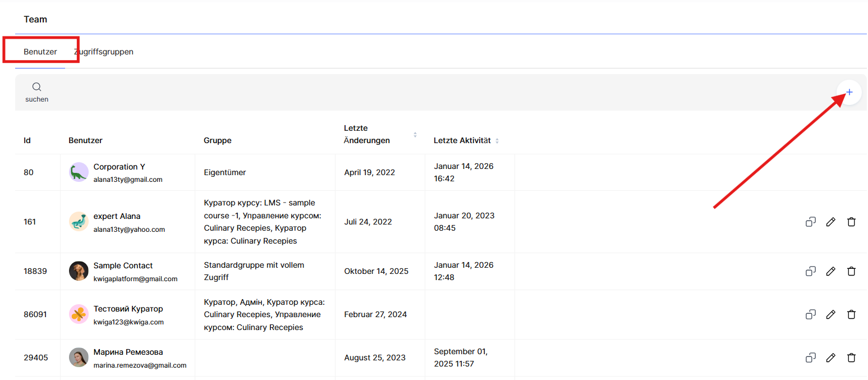This screenshot has width=868, height=380.
Task: Click Corporation Y dinosaur avatar
Action: click(x=79, y=172)
